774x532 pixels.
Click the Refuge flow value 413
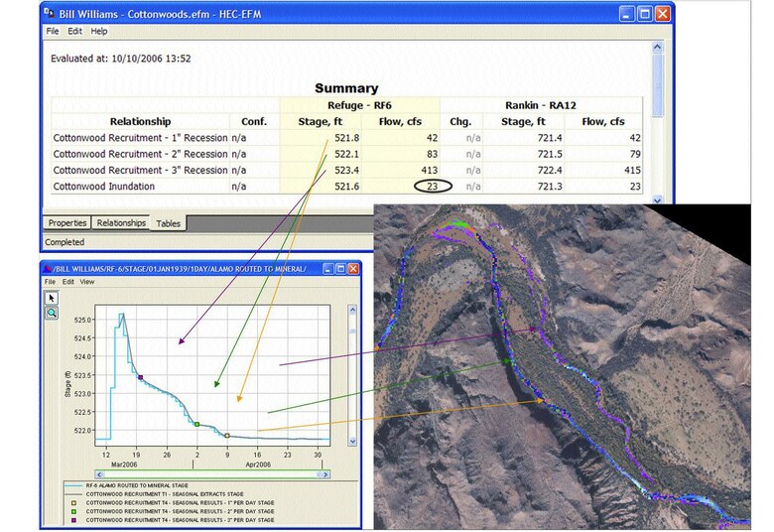tap(429, 170)
